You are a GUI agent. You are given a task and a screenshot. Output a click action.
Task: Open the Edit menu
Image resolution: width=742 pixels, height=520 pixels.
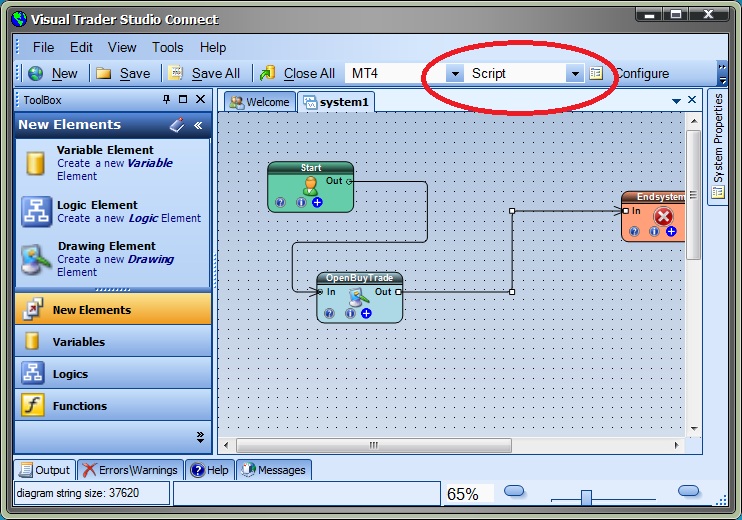(81, 47)
